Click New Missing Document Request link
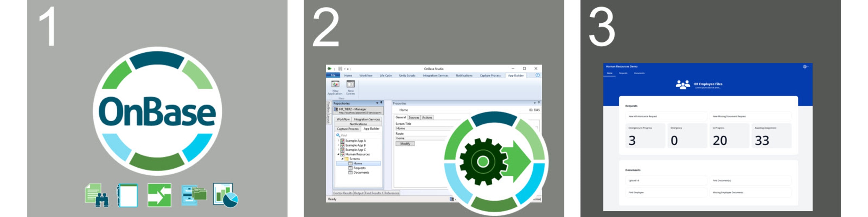 click(750, 116)
